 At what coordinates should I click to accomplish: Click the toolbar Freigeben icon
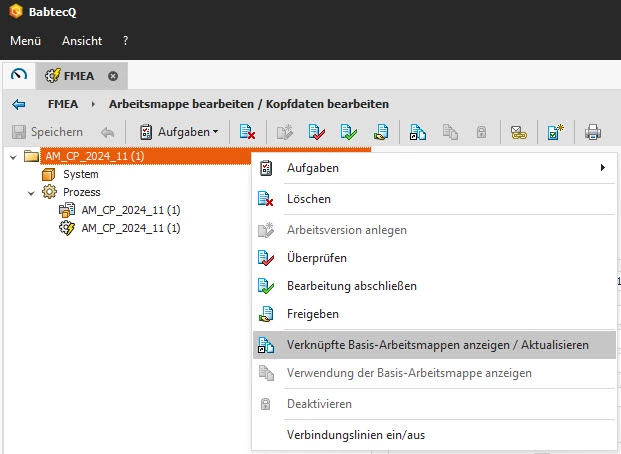381,132
